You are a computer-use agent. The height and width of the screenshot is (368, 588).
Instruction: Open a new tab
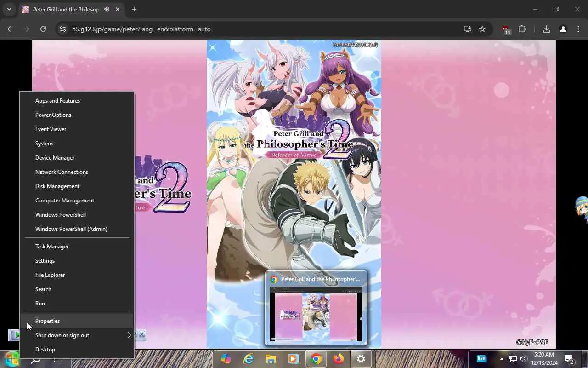click(134, 9)
